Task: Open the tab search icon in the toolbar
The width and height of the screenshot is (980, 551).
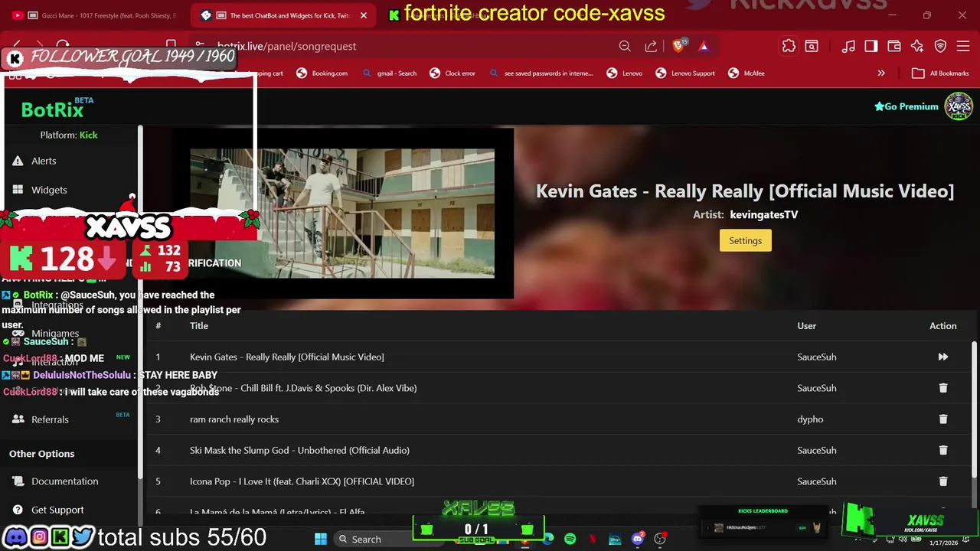Action: [x=812, y=46]
